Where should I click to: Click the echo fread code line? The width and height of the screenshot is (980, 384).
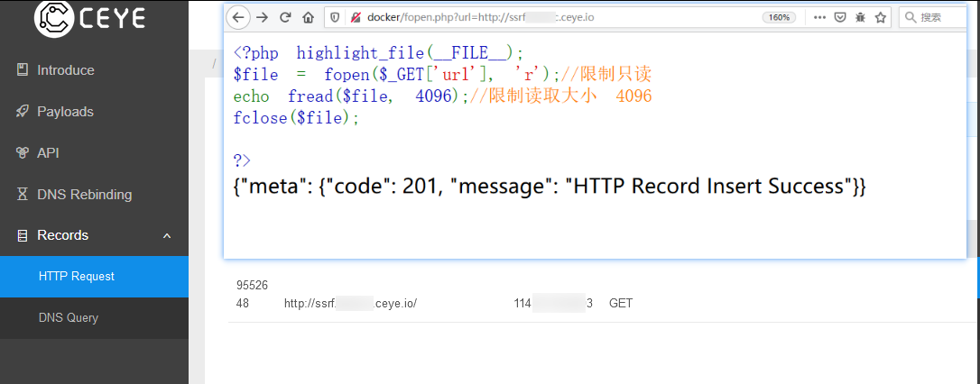442,96
